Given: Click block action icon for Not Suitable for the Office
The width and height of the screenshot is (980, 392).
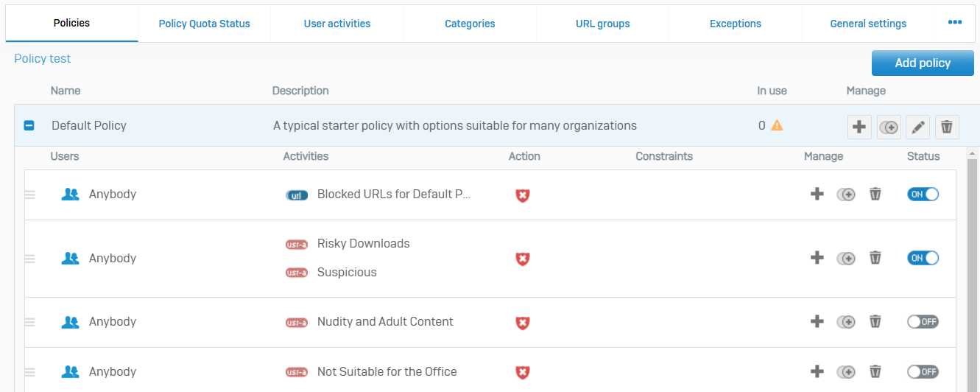Looking at the screenshot, I should (522, 372).
